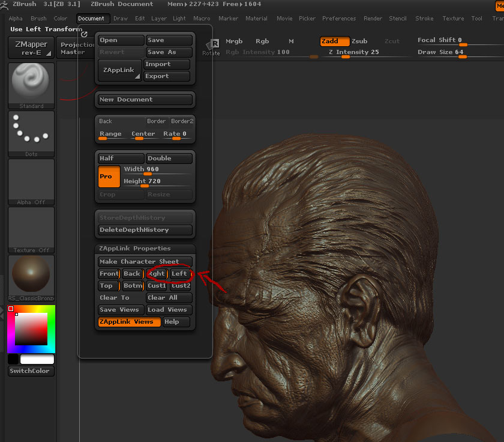
Task: Open the Texture Off selector
Action: pyautogui.click(x=31, y=229)
